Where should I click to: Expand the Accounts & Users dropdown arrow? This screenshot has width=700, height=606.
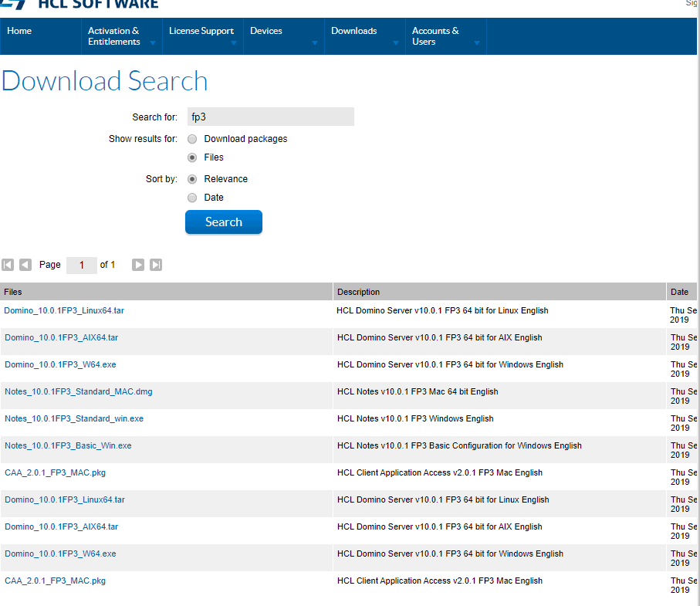tap(477, 43)
